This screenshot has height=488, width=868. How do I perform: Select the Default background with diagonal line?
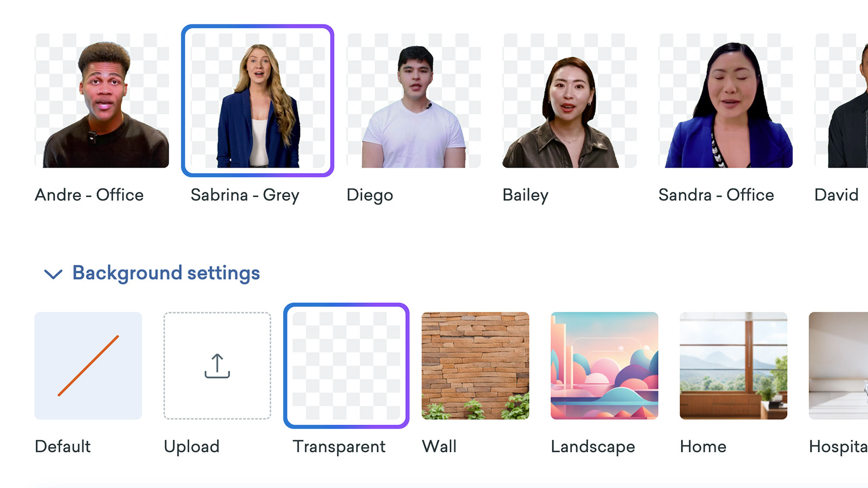coord(88,366)
